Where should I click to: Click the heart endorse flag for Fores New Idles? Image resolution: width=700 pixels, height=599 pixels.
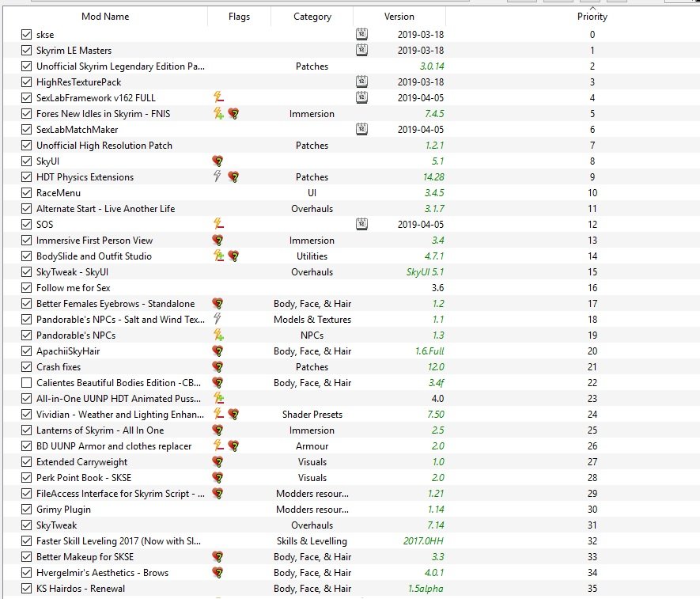(233, 113)
